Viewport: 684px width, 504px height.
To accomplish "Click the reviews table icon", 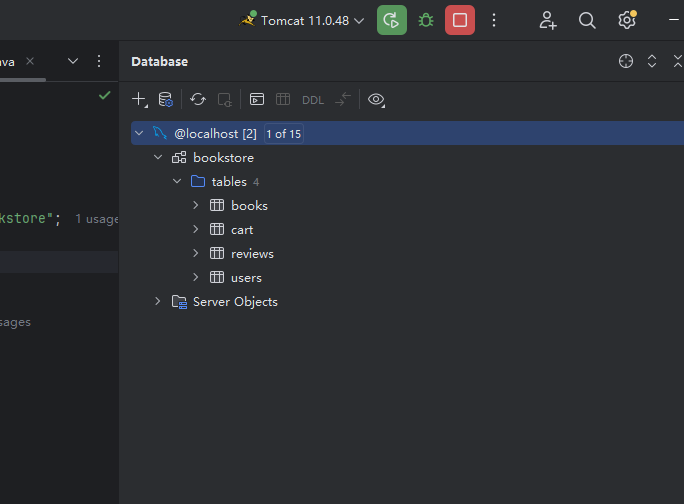I will point(217,253).
